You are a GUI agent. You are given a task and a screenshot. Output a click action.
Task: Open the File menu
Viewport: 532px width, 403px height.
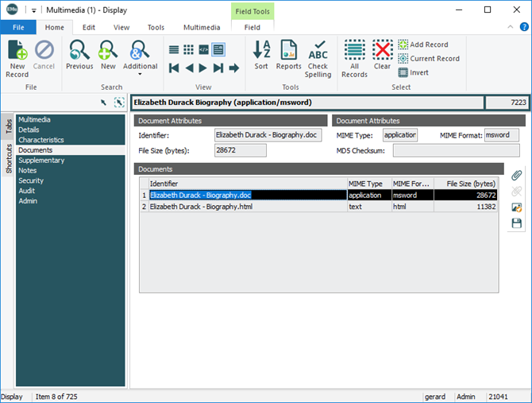tap(18, 27)
